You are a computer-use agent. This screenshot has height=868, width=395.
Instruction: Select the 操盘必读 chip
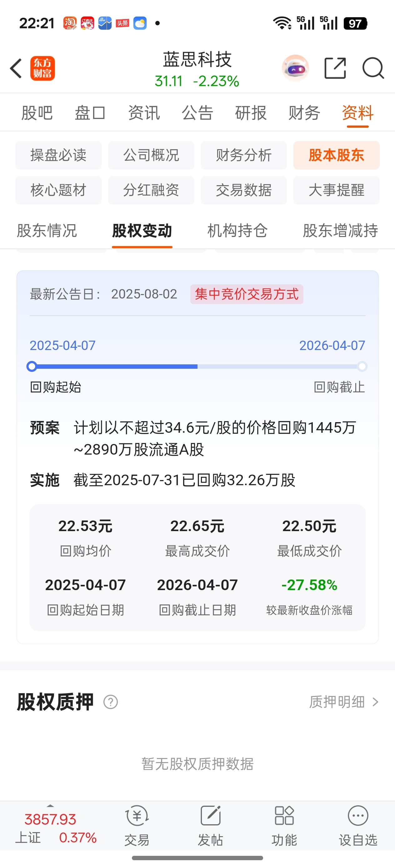click(58, 155)
